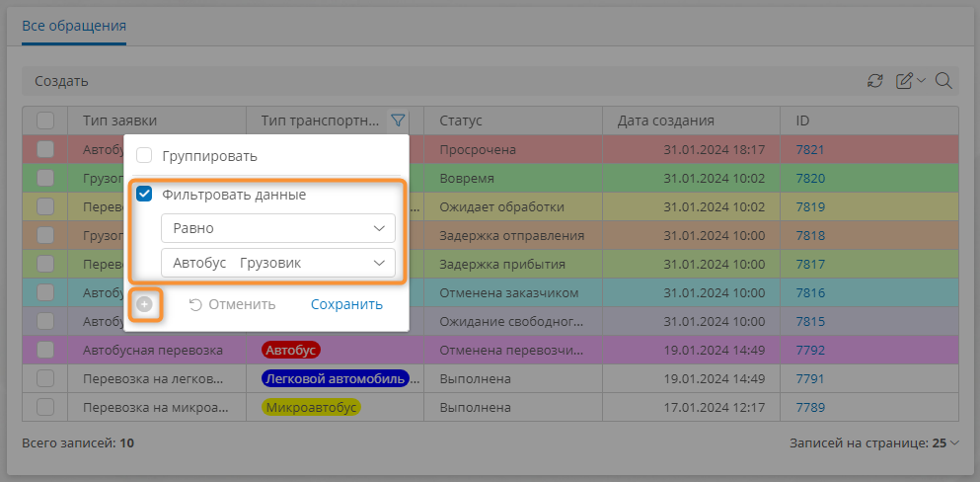This screenshot has width=980, height=482.
Task: Click the Дата создания column header
Action: pyautogui.click(x=691, y=120)
